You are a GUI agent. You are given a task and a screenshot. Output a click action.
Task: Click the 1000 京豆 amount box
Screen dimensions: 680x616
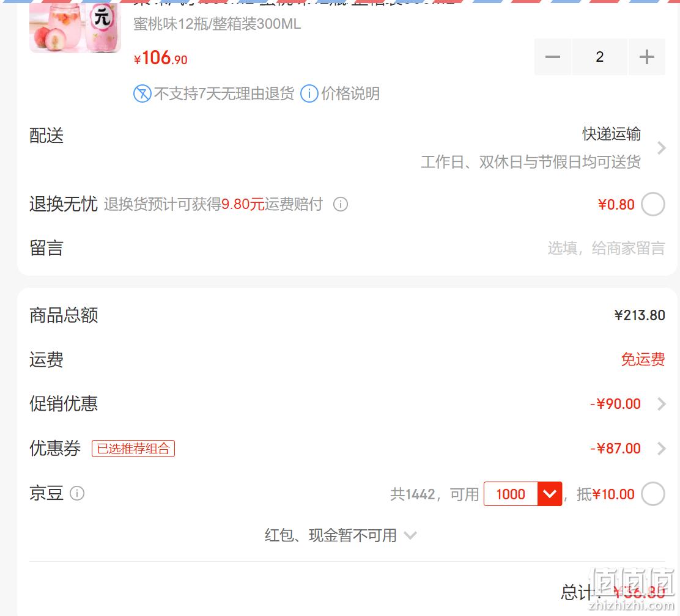point(511,494)
